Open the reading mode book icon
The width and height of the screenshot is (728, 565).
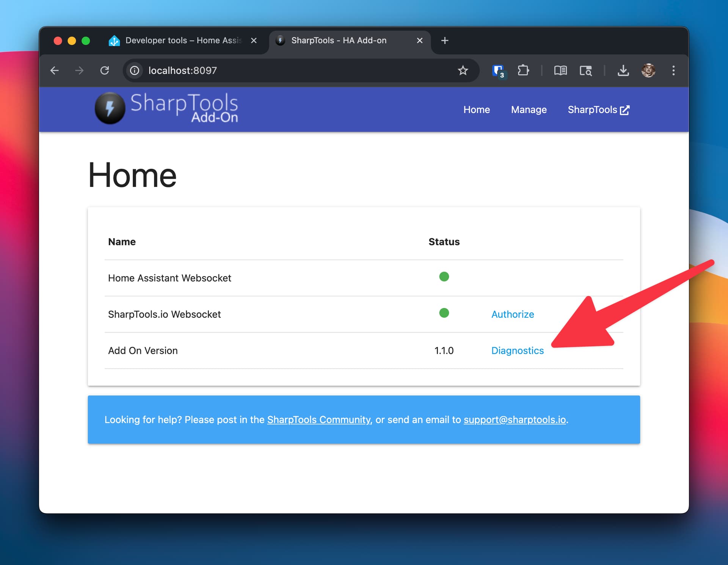(560, 71)
